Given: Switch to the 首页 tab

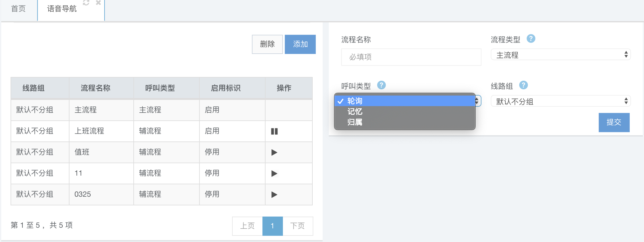Looking at the screenshot, I should tap(18, 9).
